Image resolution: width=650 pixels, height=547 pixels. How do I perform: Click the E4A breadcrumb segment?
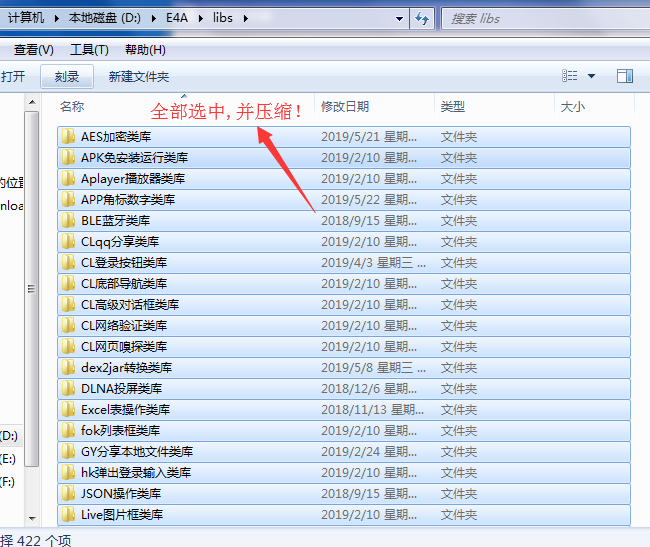click(177, 18)
